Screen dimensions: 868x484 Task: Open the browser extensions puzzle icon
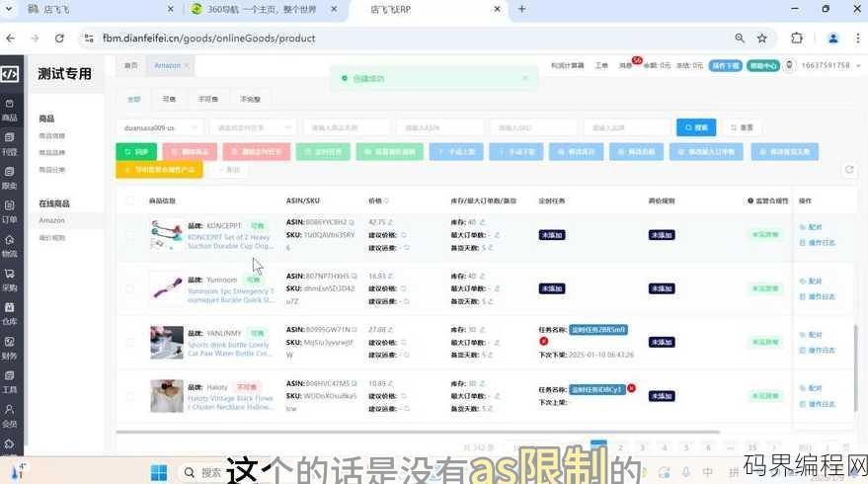[x=797, y=39]
